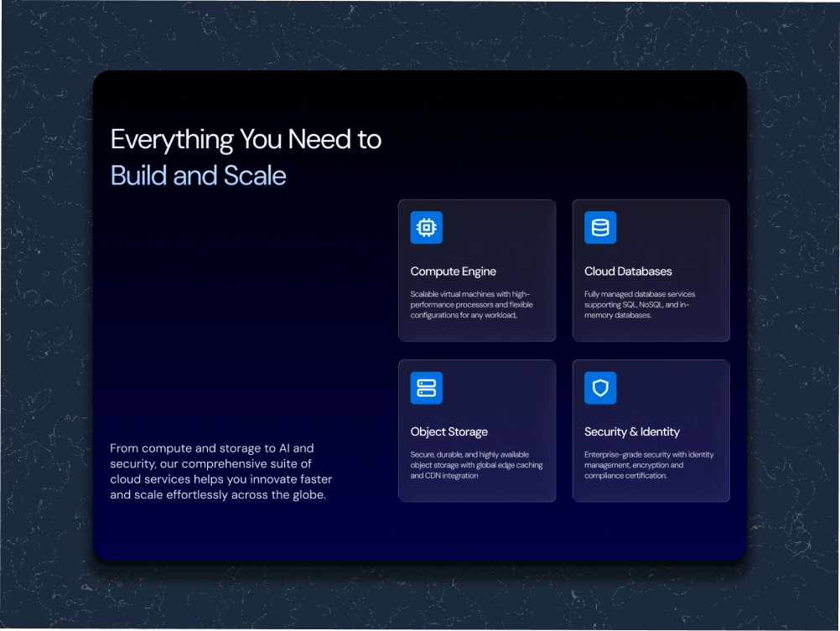Click the 'Enterprise-grade security' description text
This screenshot has width=840, height=631.
tap(649, 465)
